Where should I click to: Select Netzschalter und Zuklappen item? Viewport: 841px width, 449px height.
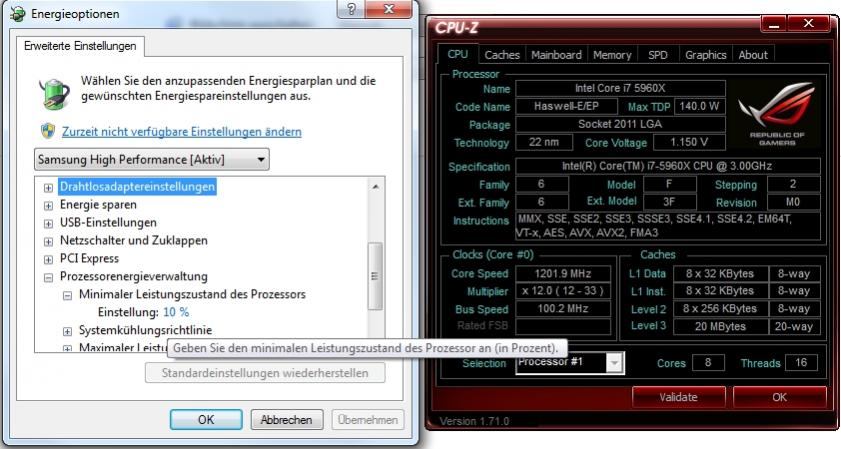(x=134, y=240)
